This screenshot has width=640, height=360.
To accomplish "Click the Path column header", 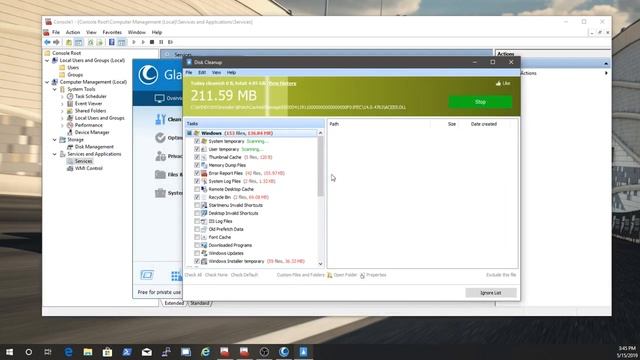I will [379, 124].
